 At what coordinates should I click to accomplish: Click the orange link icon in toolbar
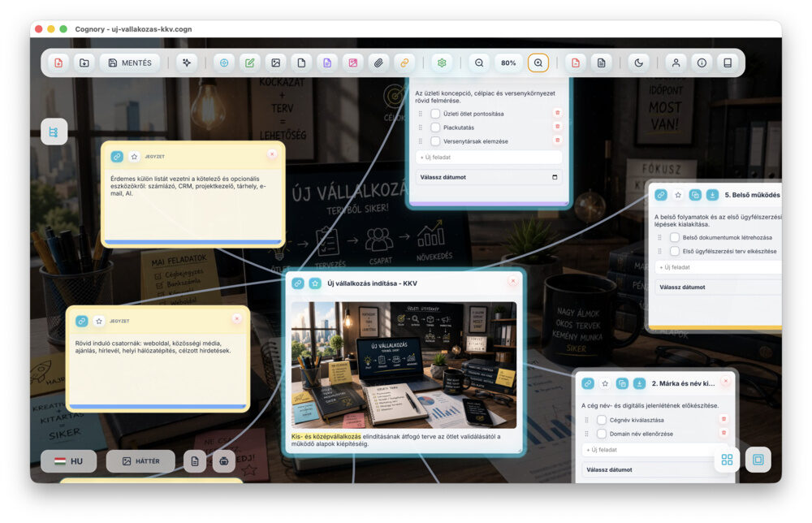click(x=404, y=63)
